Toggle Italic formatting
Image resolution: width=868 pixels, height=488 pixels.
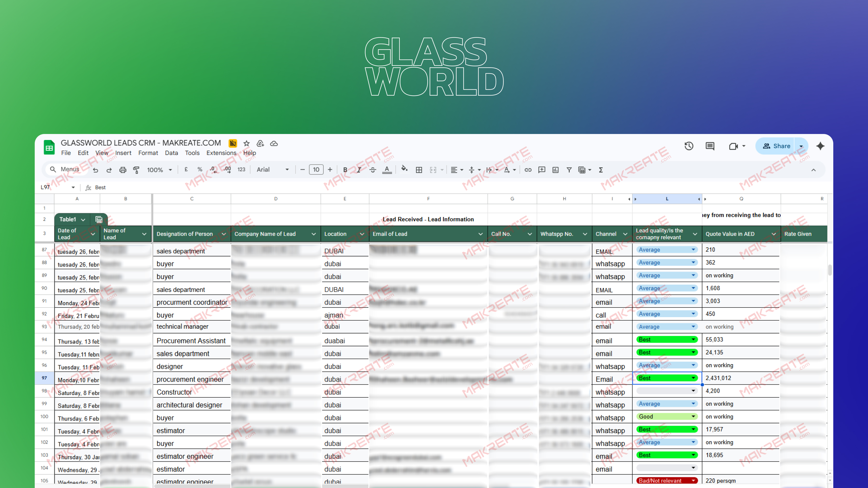click(x=359, y=170)
